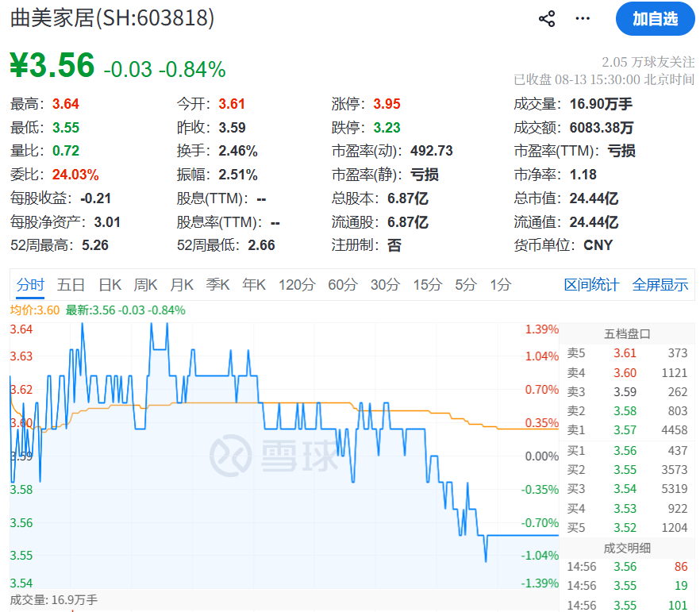Click the 买1 order row with 437
Viewport: 700px width, 612px height.
coord(627,451)
